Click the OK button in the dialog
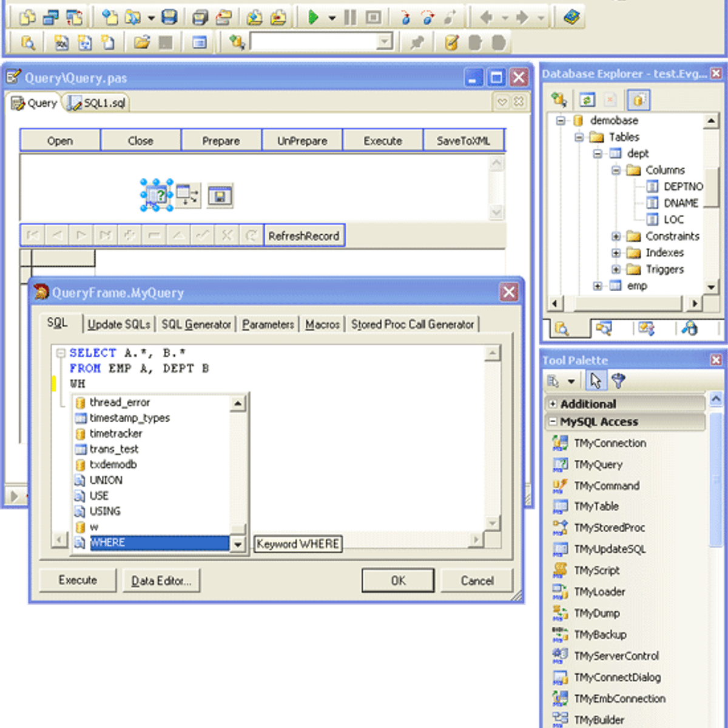The height and width of the screenshot is (728, 728). tap(398, 581)
